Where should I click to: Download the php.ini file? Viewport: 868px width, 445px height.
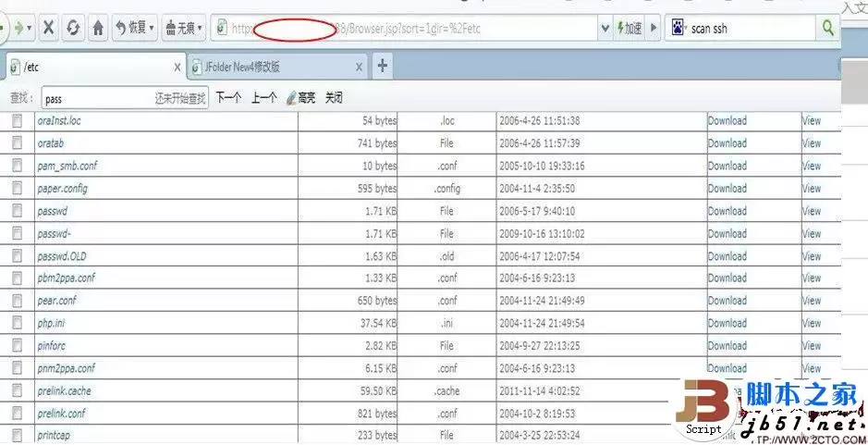point(727,323)
